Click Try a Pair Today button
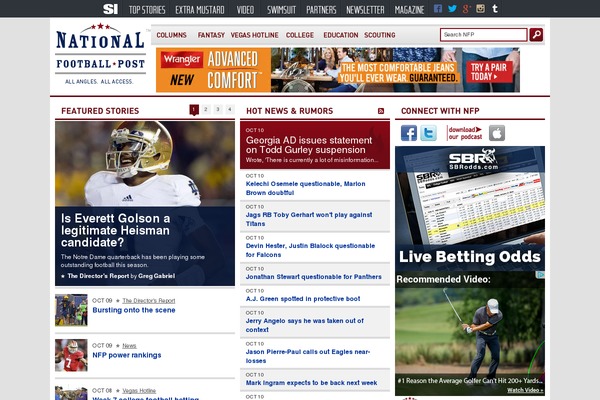The height and width of the screenshot is (400, 600). pyautogui.click(x=489, y=72)
